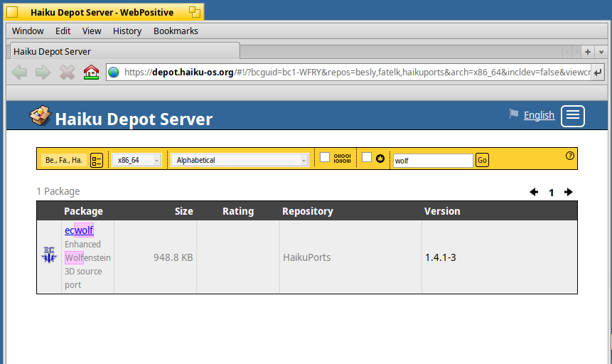Image resolution: width=612 pixels, height=364 pixels.
Task: Open the Alphabetical sort dropdown
Action: coord(240,160)
